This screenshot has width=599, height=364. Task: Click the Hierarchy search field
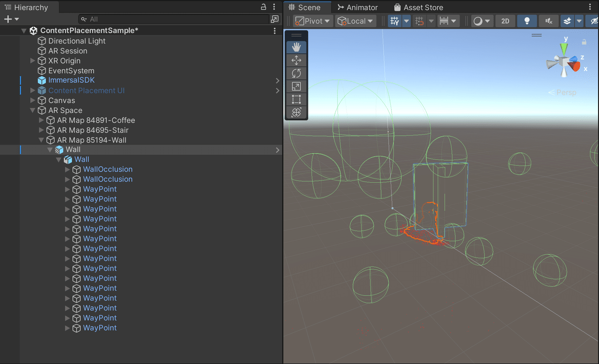174,19
